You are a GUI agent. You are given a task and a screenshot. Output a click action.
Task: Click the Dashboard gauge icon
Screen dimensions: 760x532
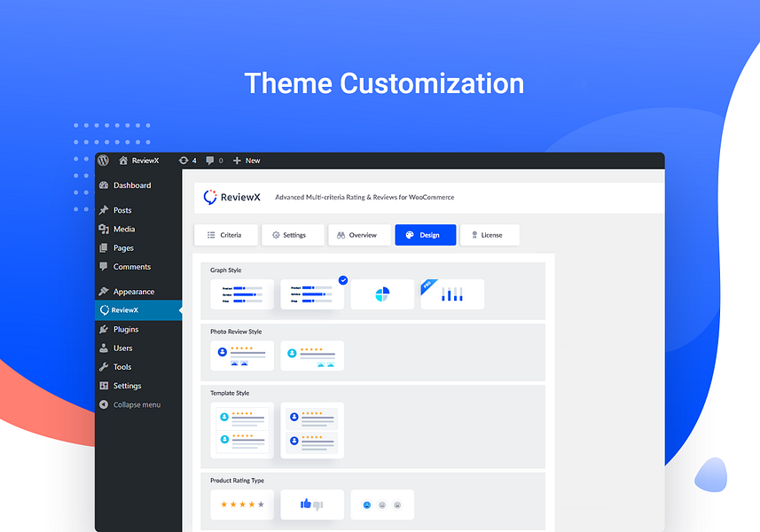coord(104,185)
